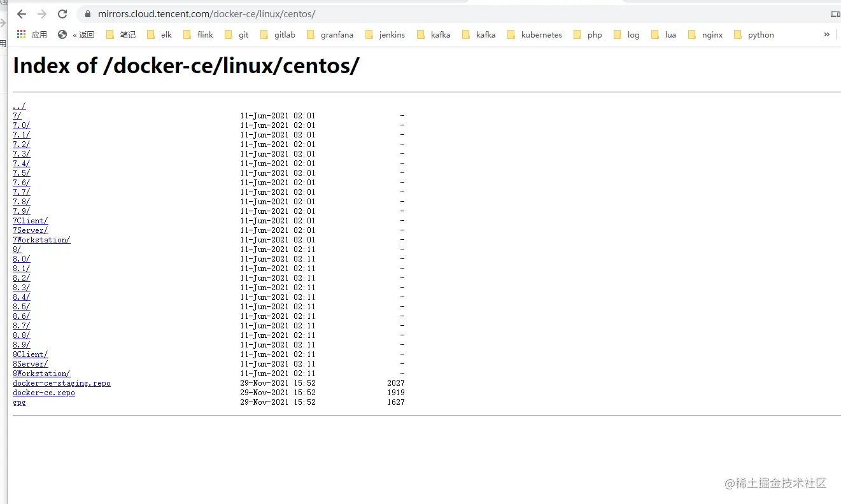Screen dimensions: 841x504
Task: Open the '8.2/' directory link
Action: (21, 278)
